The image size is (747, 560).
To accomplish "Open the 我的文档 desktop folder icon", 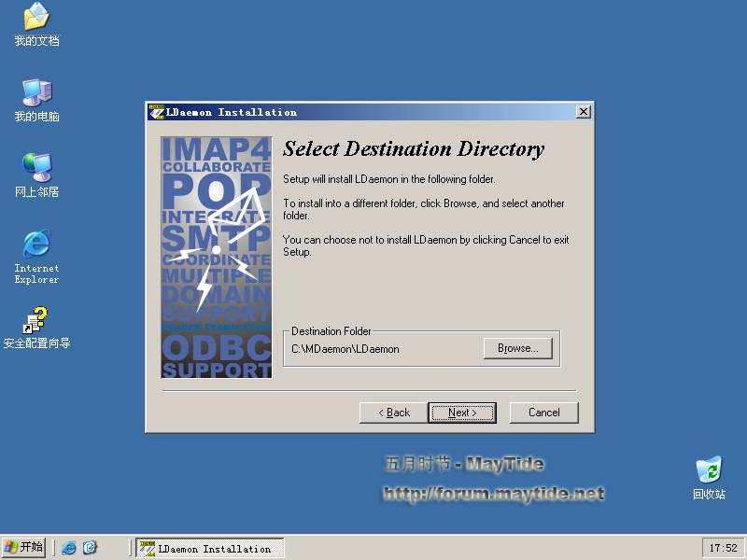I will (36, 17).
